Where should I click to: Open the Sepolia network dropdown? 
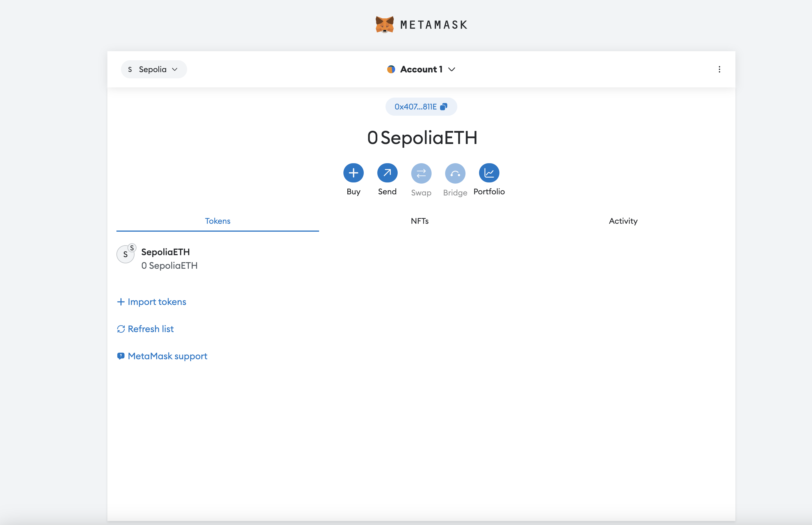click(154, 70)
